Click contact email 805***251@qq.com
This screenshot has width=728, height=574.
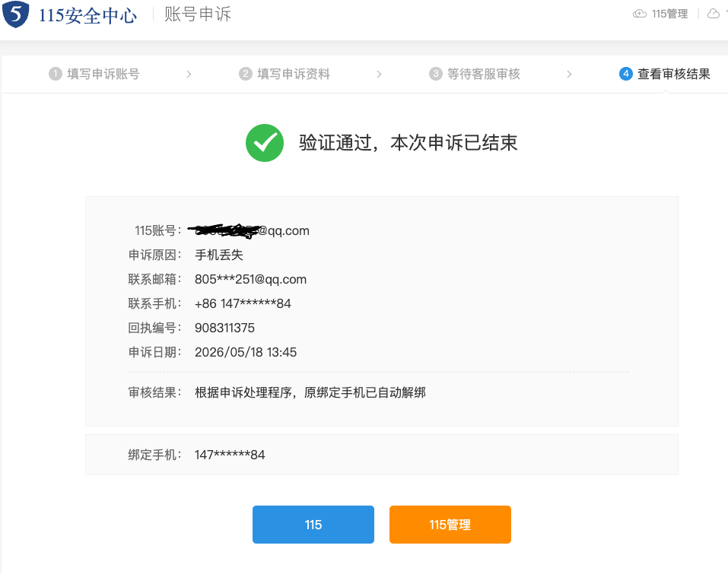pos(251,279)
